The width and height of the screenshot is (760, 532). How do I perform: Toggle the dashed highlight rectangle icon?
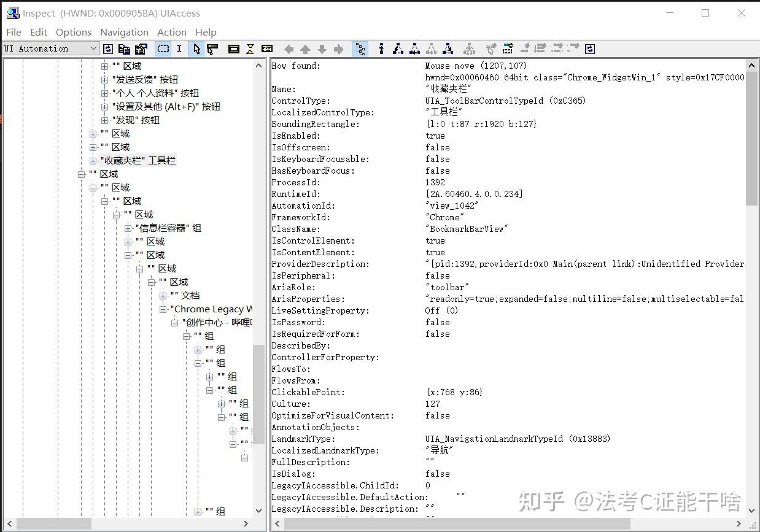tap(163, 48)
